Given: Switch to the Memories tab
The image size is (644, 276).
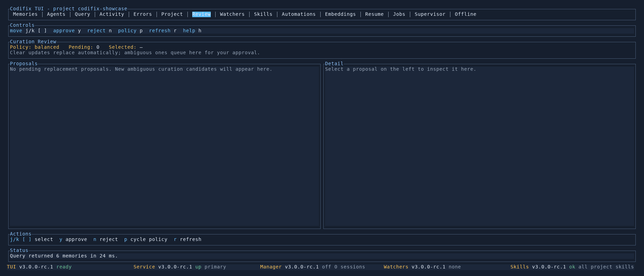Looking at the screenshot, I should tap(25, 14).
